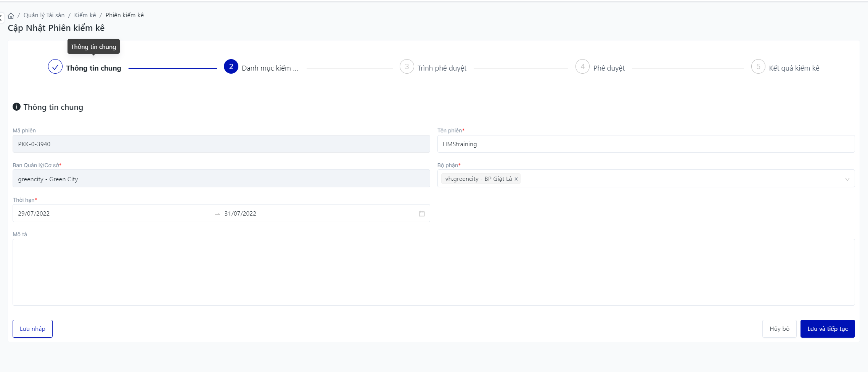Click the checkmark icon of step one
868x372 pixels.
55,67
